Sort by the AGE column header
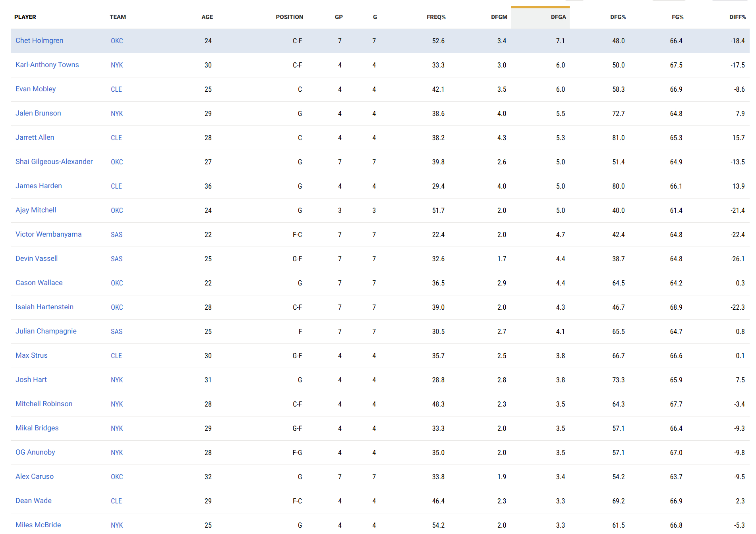 [x=207, y=17]
